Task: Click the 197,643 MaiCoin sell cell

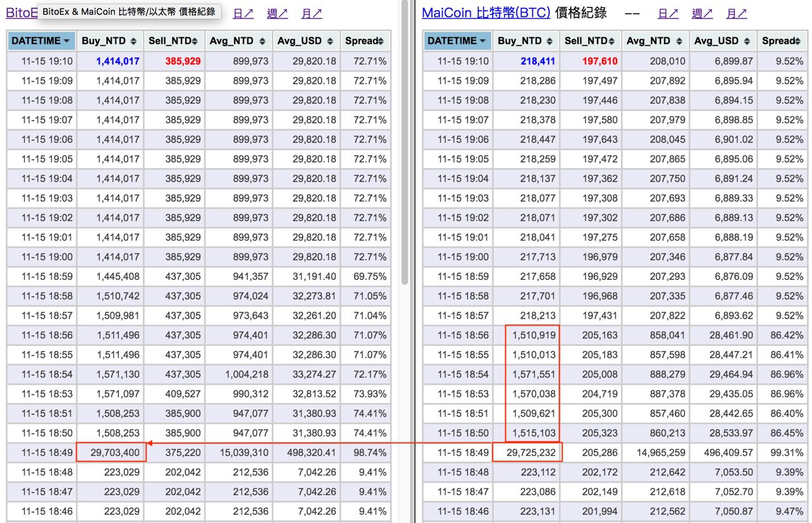Action: pos(590,140)
